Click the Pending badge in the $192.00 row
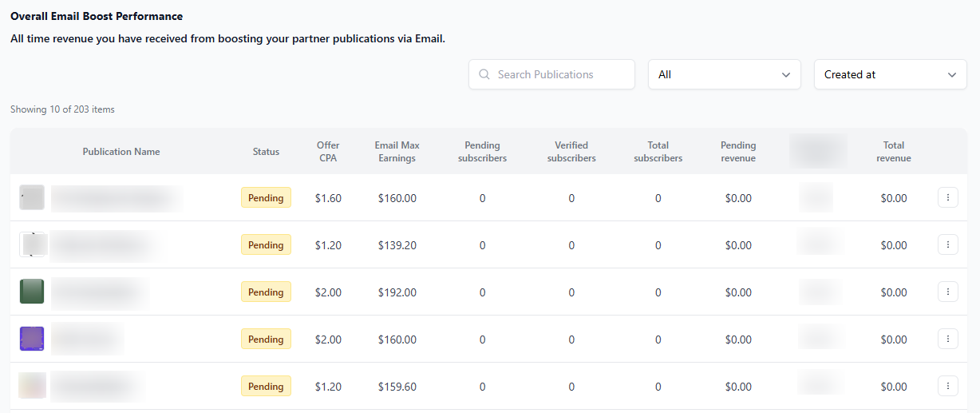Viewport: 980px width, 413px height. pyautogui.click(x=266, y=292)
